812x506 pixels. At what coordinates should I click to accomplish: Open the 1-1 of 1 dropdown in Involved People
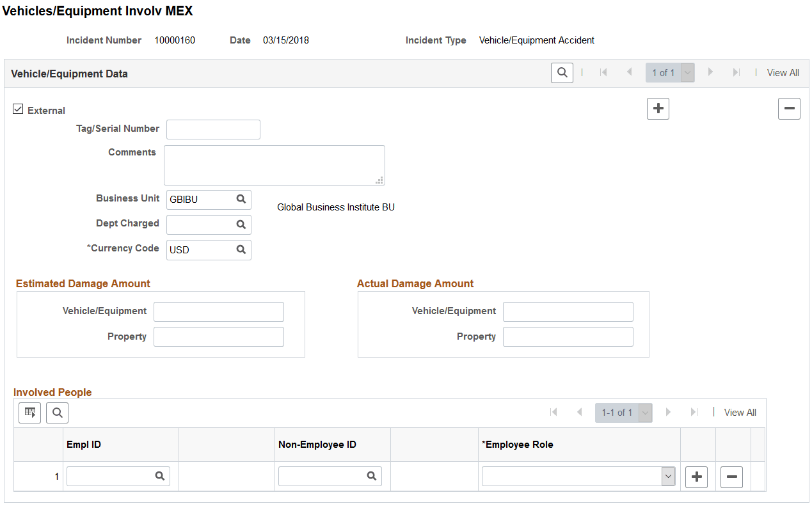point(645,412)
